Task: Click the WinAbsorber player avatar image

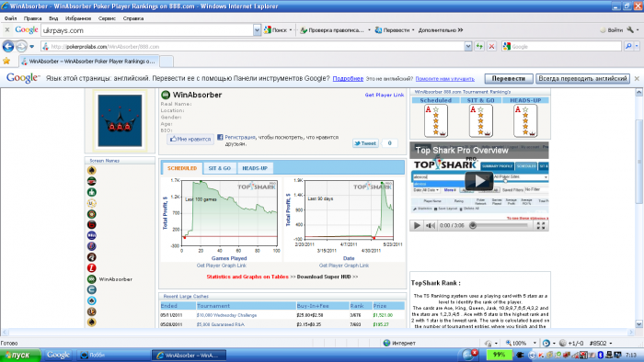Action: [x=120, y=120]
